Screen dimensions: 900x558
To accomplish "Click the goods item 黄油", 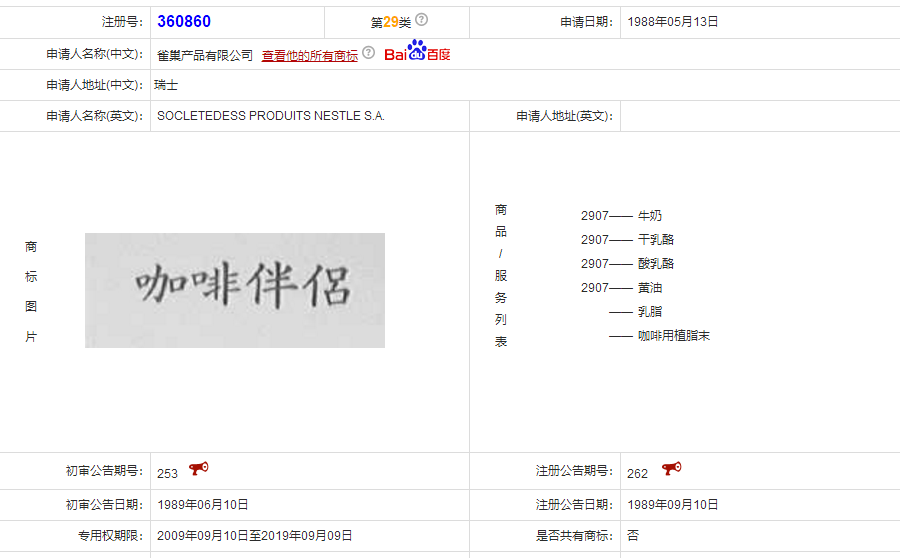I will (650, 288).
